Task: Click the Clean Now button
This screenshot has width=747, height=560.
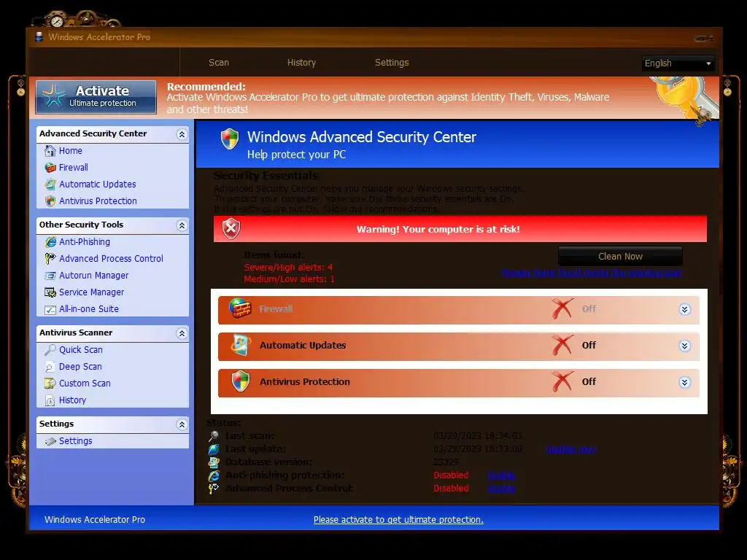Action: coord(620,256)
